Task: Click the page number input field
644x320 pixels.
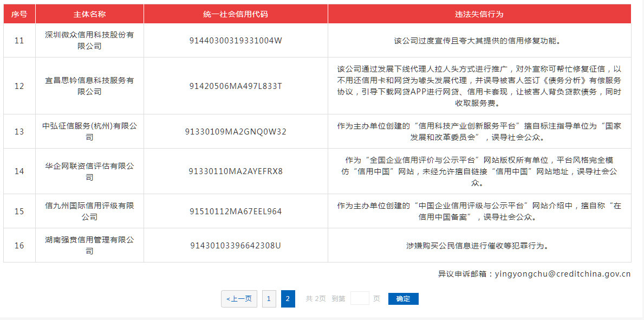Action: click(360, 298)
